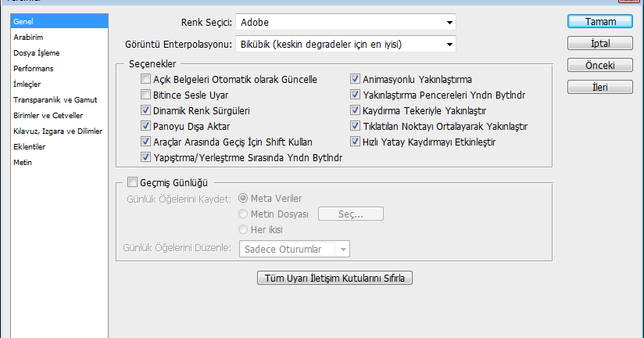
Task: Enable Açık Belgeleri Otomatik olarak Güncelle checkbox
Action: tap(145, 79)
